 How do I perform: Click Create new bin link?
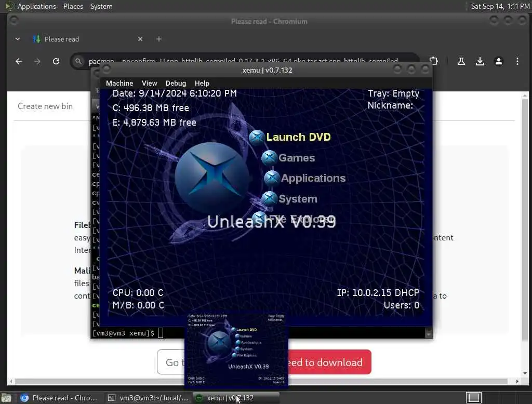(45, 106)
